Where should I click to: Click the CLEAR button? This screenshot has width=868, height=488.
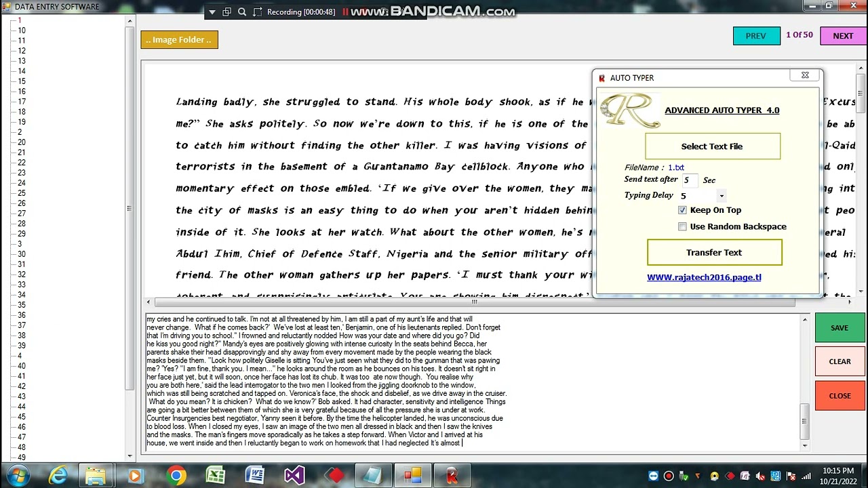click(840, 362)
